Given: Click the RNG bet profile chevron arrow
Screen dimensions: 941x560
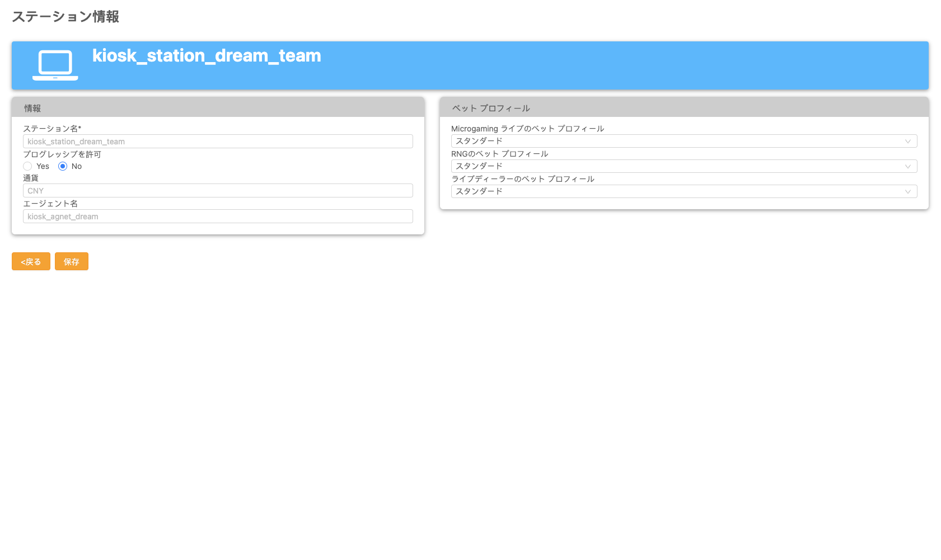Looking at the screenshot, I should coord(907,167).
